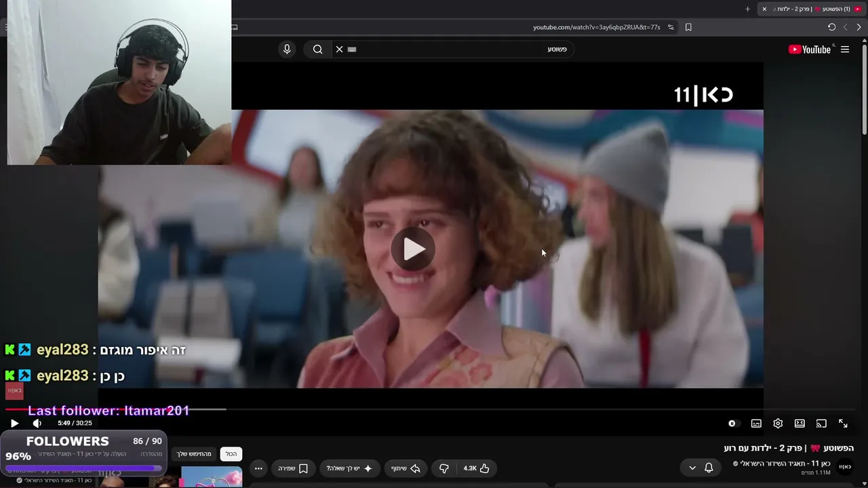Viewport: 868px width, 488px height.
Task: Select the YouTube video browser tab
Action: point(812,9)
